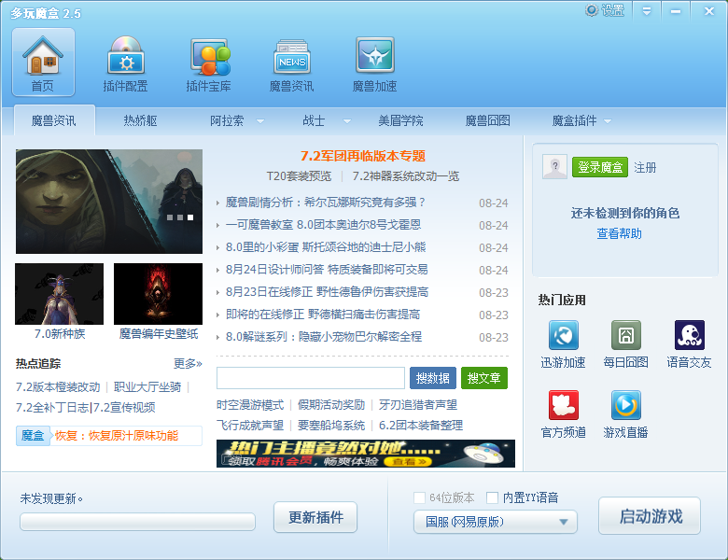Open the 游戏直播 app icon

626,405
